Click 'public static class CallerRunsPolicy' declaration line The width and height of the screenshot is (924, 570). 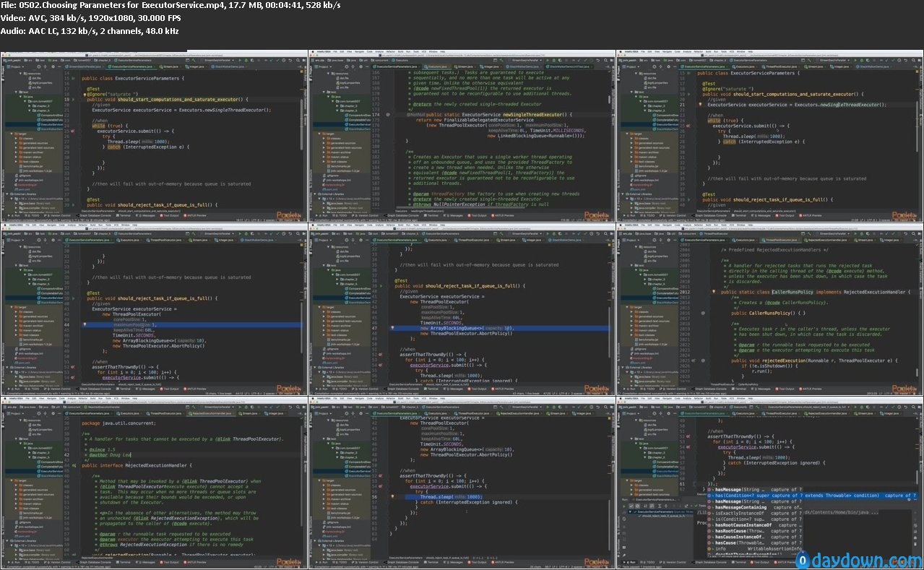point(816,292)
